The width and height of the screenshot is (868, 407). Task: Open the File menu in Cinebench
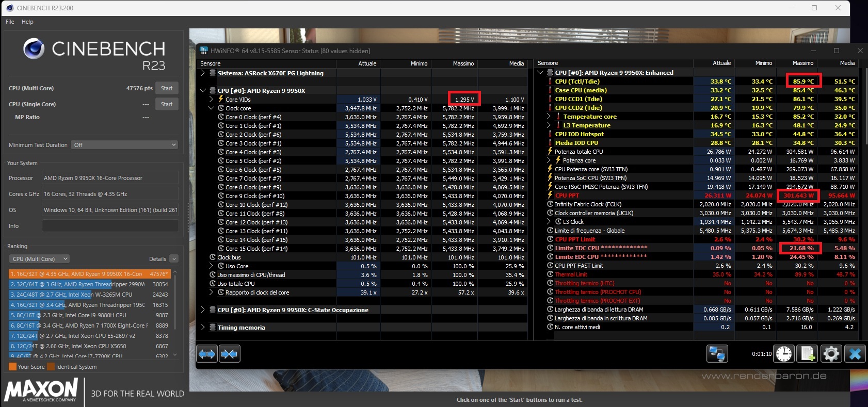(10, 22)
